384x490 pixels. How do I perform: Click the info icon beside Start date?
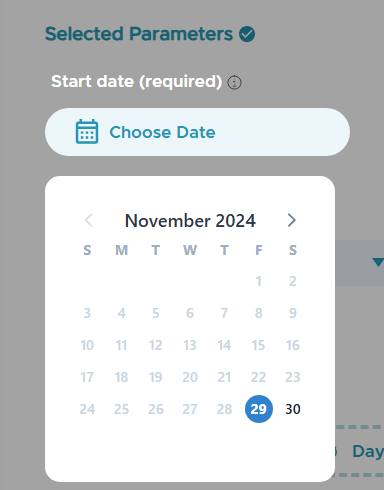click(234, 82)
